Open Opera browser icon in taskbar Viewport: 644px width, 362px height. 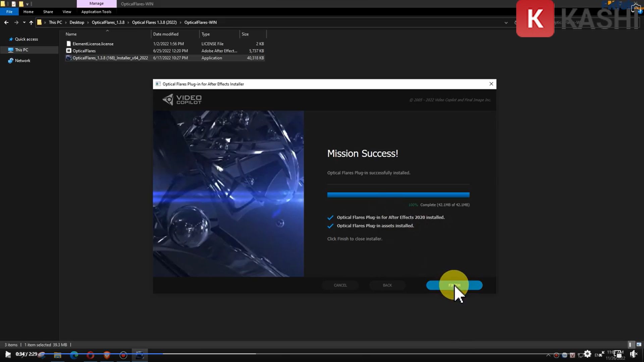91,355
